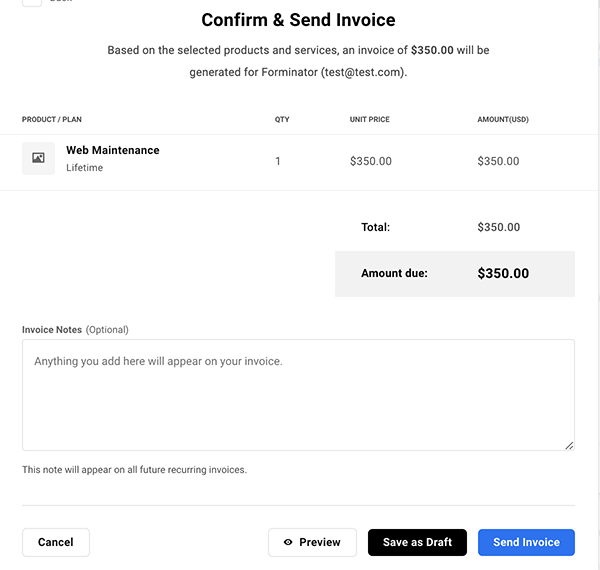Viewport: 600px width, 570px height.
Task: Click the QTY column header
Action: [282, 120]
